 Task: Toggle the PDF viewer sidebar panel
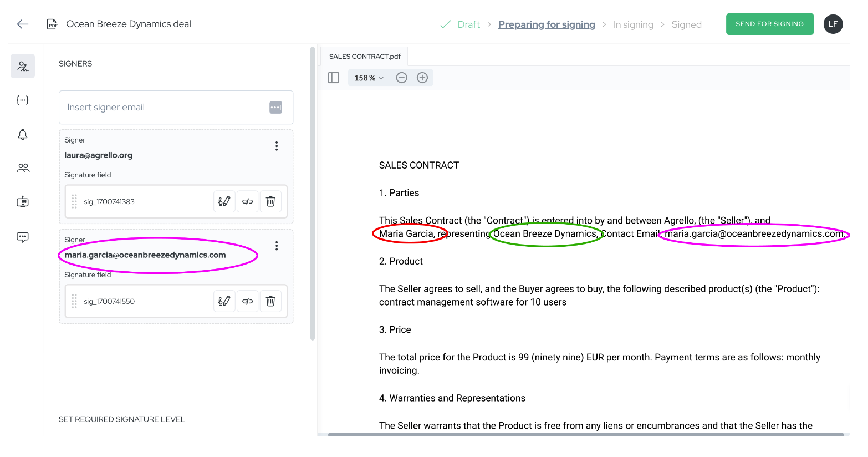334,78
